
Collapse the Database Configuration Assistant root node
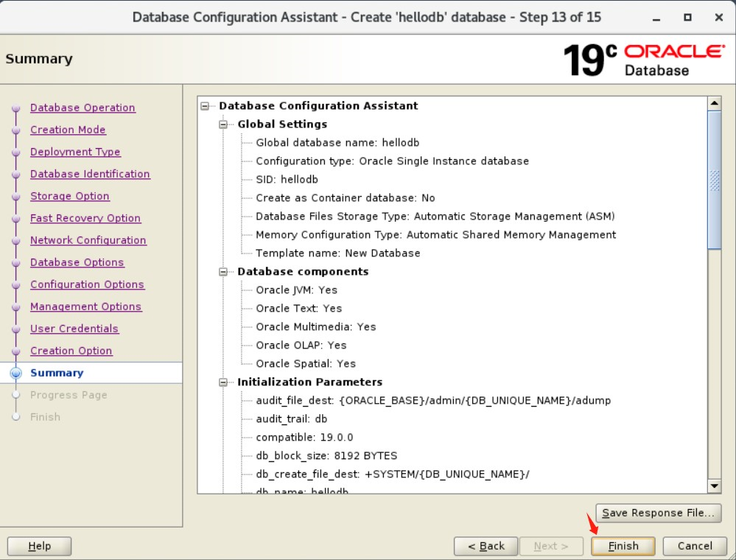coord(205,106)
